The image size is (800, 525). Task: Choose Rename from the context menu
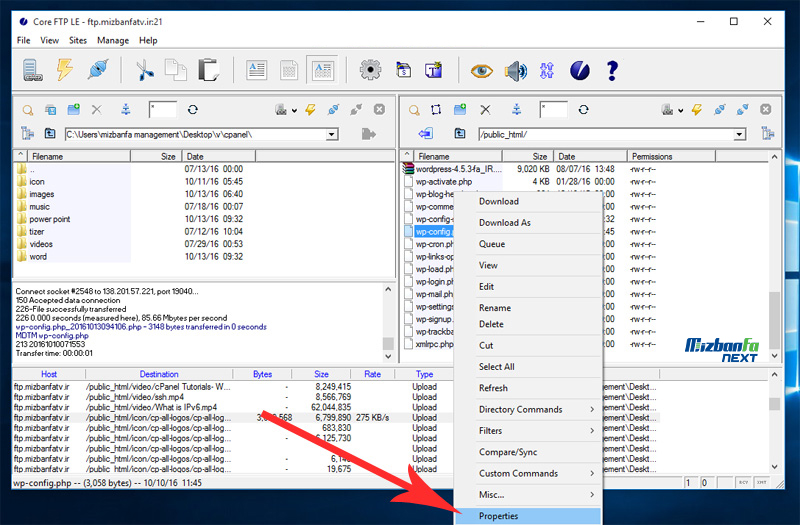click(528, 308)
